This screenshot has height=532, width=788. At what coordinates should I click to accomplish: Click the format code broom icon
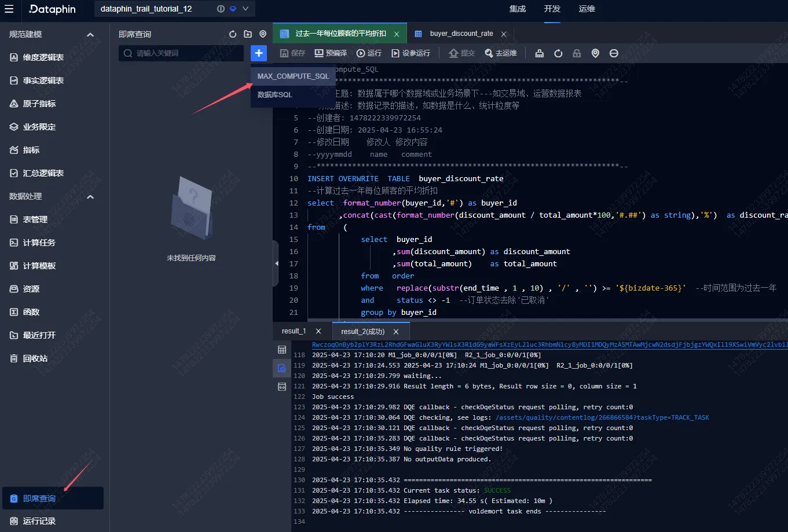pyautogui.click(x=540, y=53)
